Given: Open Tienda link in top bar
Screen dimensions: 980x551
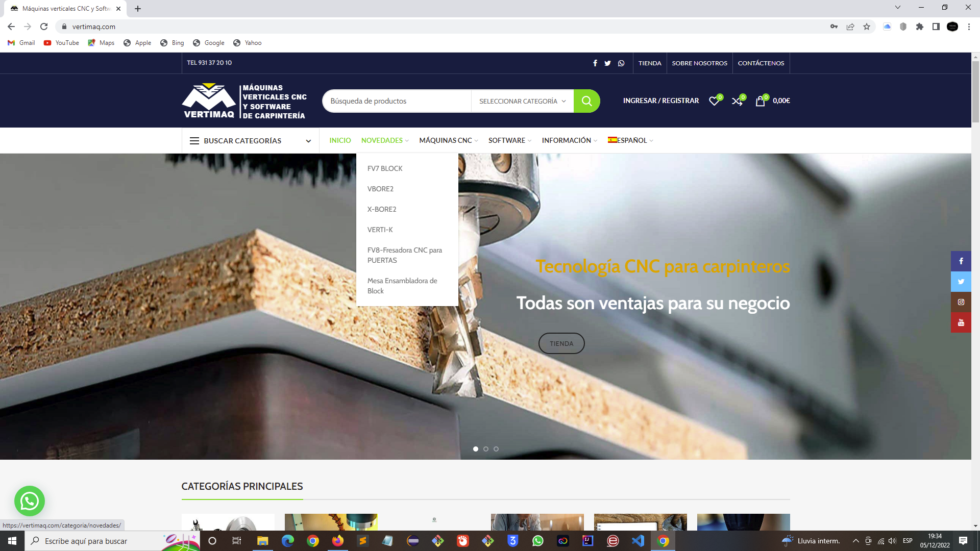Looking at the screenshot, I should (x=650, y=63).
